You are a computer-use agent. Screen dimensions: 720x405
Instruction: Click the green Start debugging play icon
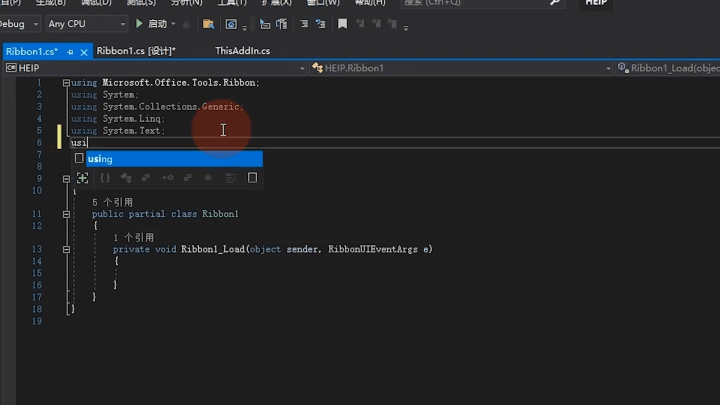[139, 23]
